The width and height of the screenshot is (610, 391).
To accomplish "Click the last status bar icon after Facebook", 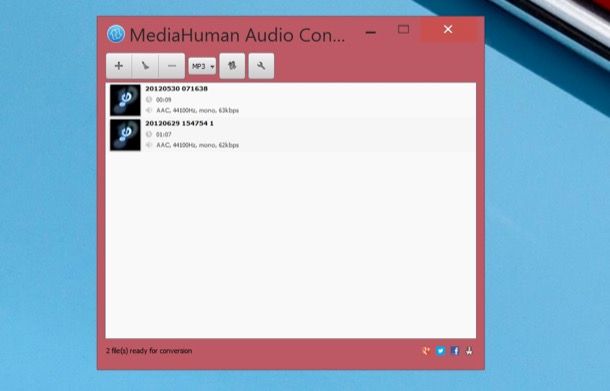I will pos(469,351).
